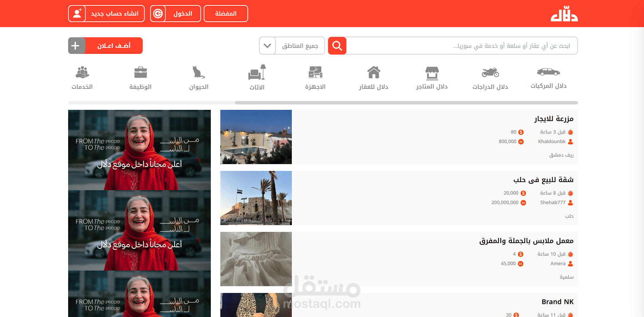Click the الدخول login button text
Viewport: 644px width, 317px height.
click(x=183, y=14)
